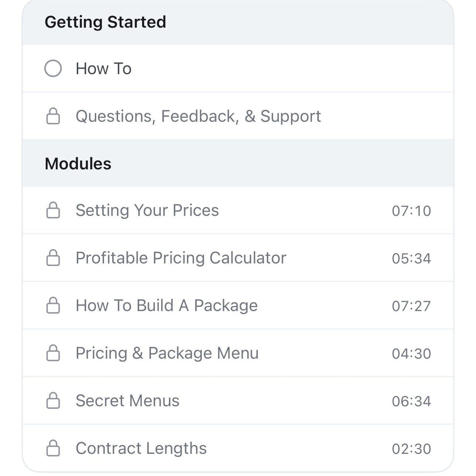Click the 07:10 duration label
The height and width of the screenshot is (476, 476).
[x=411, y=210]
